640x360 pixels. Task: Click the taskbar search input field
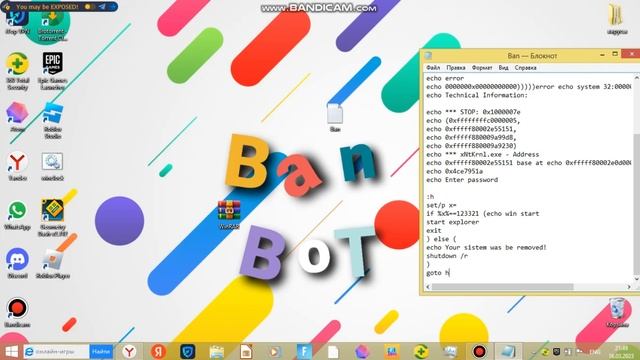(x=56, y=351)
